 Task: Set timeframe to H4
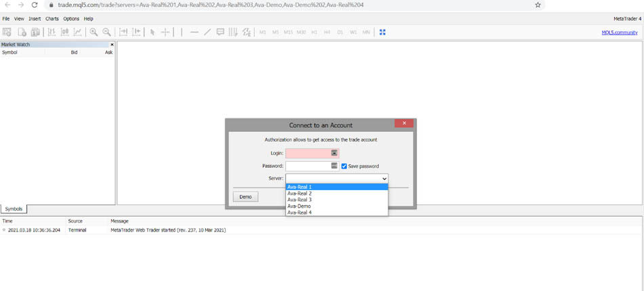(327, 32)
